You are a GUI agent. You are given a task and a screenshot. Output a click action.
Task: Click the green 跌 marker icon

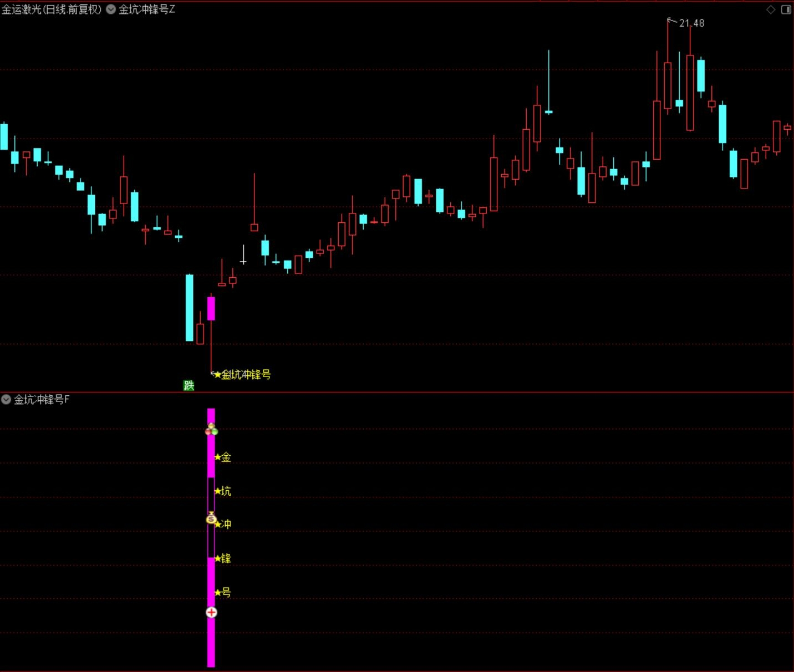189,385
